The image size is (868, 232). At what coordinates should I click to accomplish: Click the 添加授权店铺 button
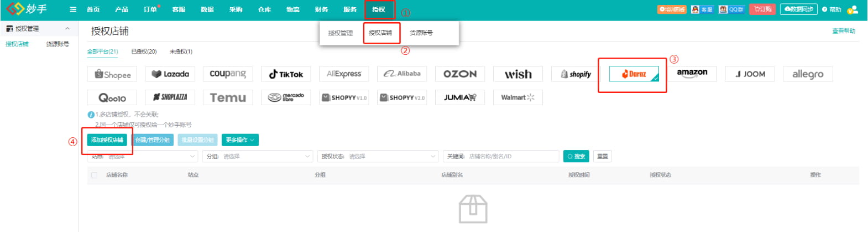(107, 140)
